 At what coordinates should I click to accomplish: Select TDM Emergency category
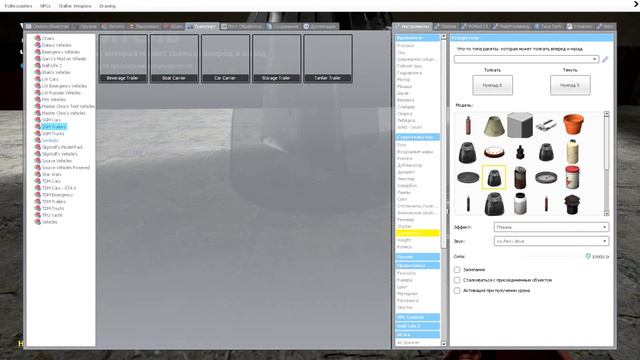(x=57, y=195)
